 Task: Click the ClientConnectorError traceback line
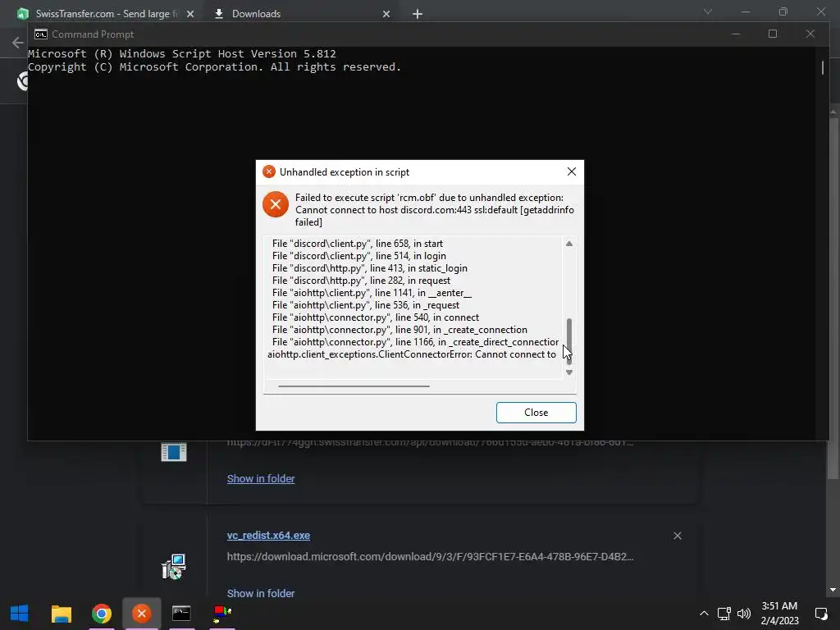pos(412,354)
